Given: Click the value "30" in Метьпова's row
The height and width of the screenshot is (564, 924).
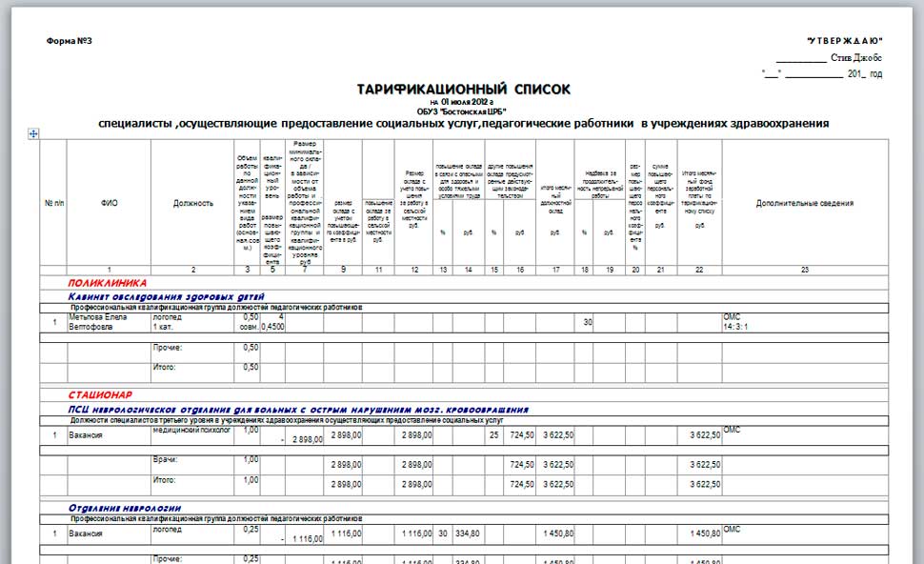Looking at the screenshot, I should (x=588, y=322).
